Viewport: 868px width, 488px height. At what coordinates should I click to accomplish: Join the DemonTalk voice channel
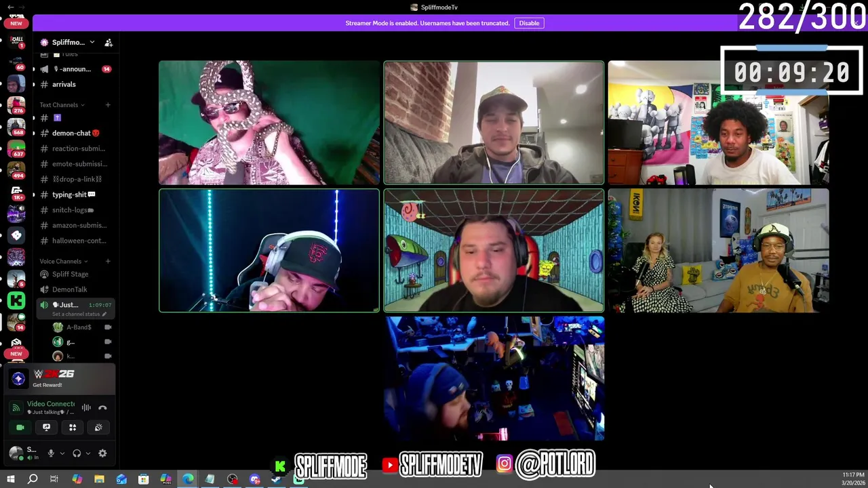tap(75, 289)
